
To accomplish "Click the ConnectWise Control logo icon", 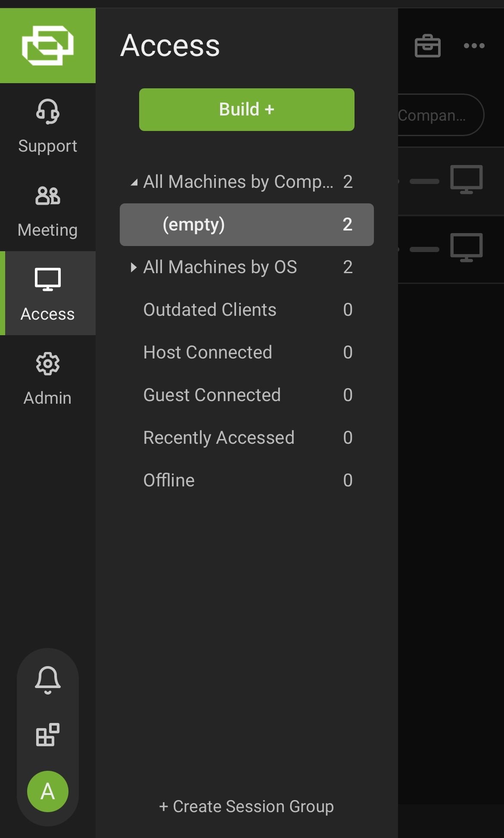I will 47,46.
